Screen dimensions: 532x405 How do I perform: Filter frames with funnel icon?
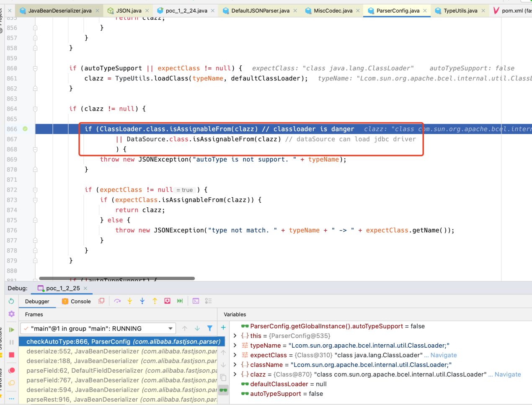(x=210, y=328)
